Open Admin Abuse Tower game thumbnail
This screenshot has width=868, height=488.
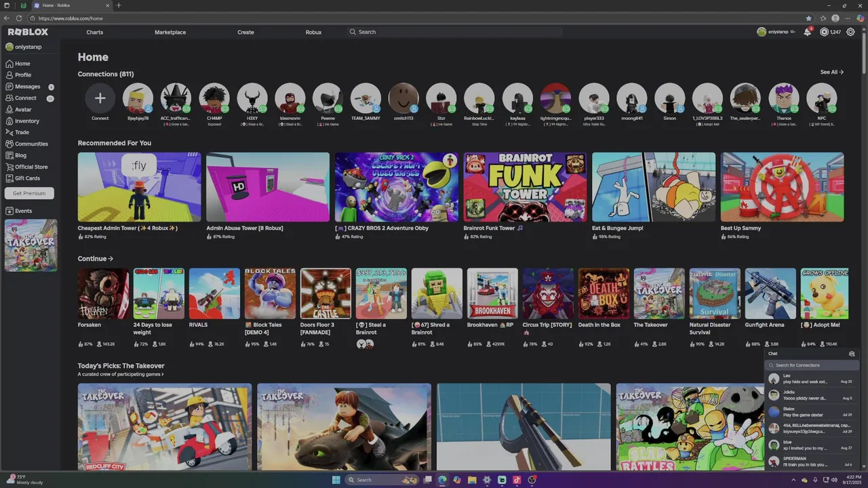pos(268,187)
